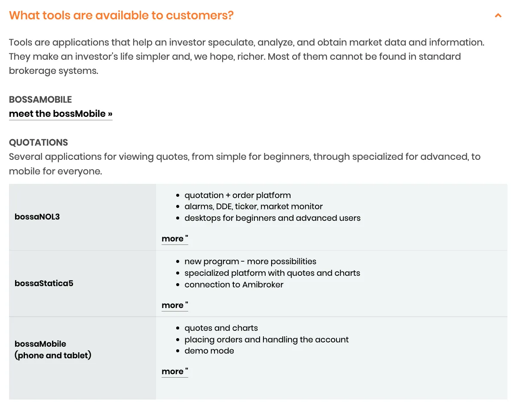Click the 'What tools are available to customers?' heading
This screenshot has height=409, width=532.
click(121, 15)
